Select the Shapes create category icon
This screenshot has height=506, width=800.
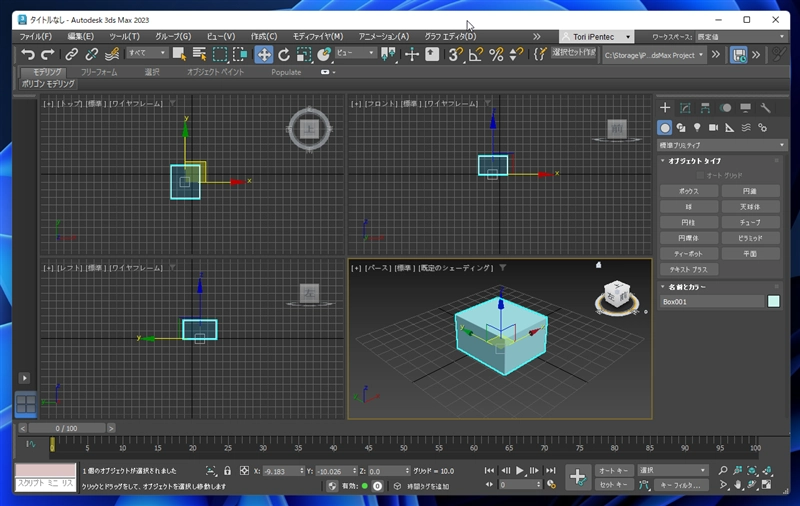coord(681,128)
